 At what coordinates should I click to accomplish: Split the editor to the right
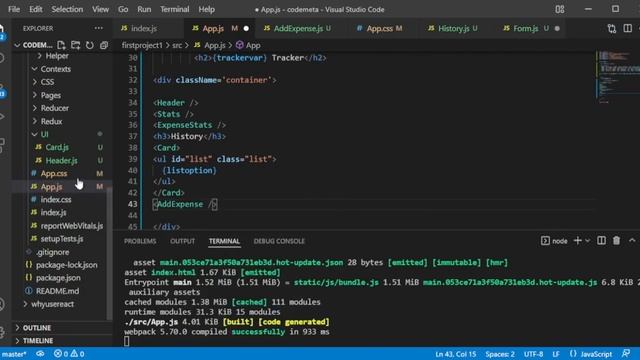click(627, 28)
